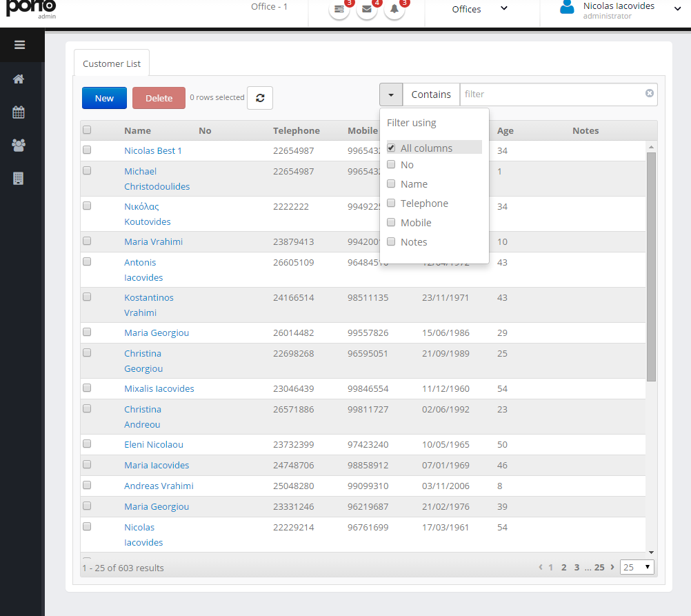Image resolution: width=691 pixels, height=616 pixels.
Task: Sort by the Notes column header
Action: 585,130
